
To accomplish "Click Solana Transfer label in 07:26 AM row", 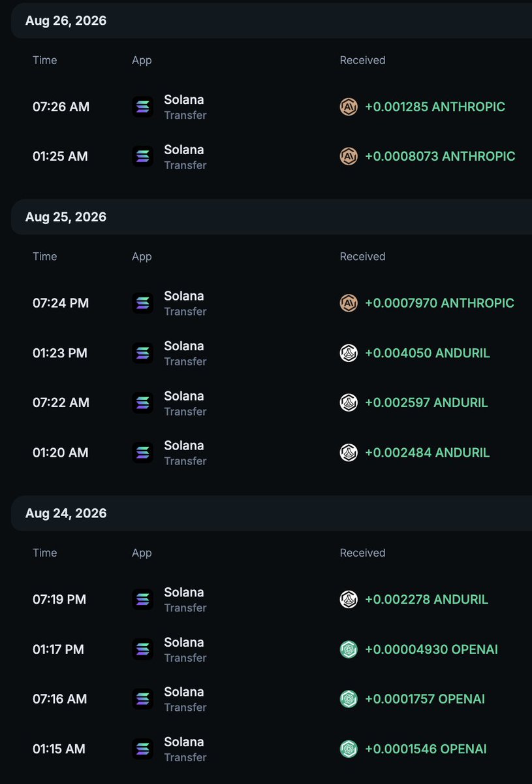I will pos(185,107).
